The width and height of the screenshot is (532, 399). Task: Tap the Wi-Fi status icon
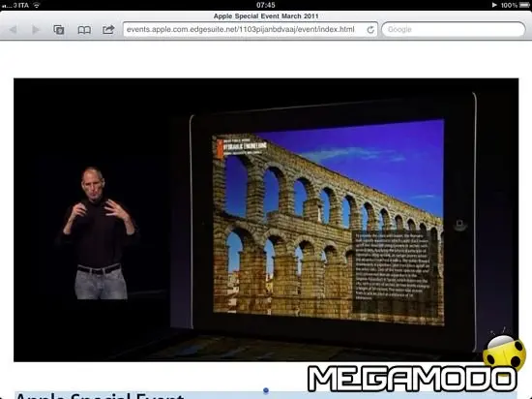pos(37,5)
